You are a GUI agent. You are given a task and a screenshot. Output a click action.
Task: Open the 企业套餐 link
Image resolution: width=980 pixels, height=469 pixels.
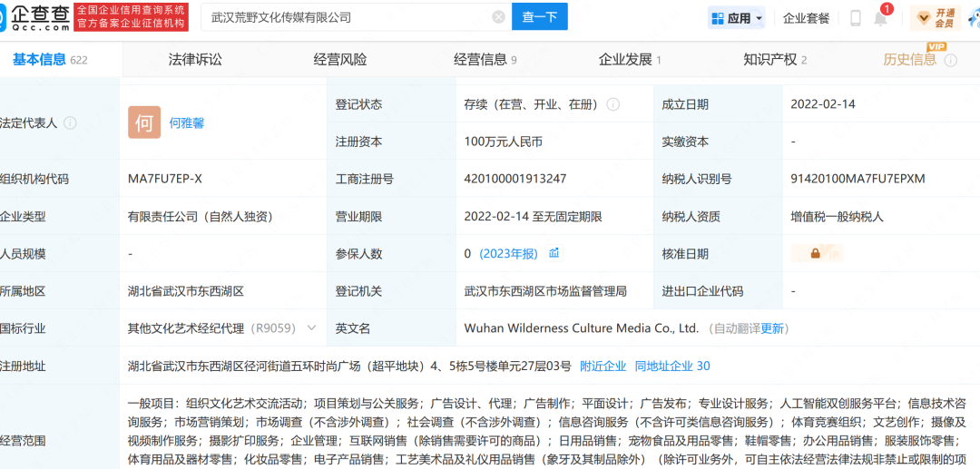[x=807, y=18]
